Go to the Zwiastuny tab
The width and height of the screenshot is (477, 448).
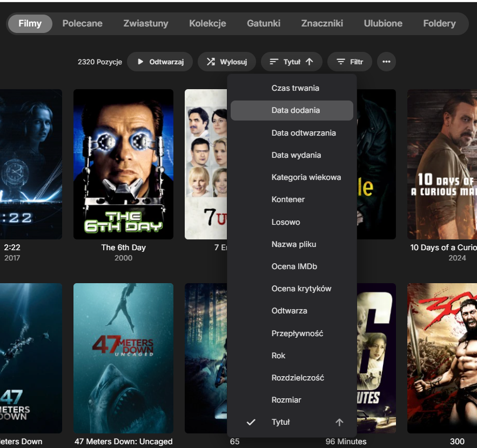click(x=146, y=23)
